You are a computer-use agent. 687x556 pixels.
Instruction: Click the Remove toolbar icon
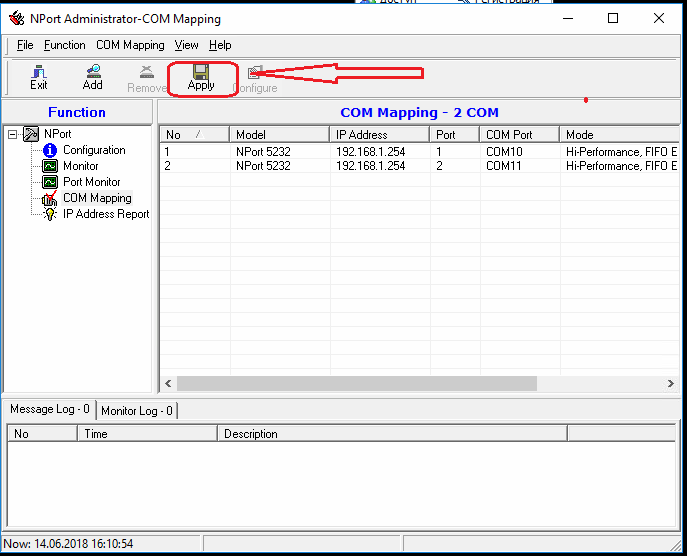(147, 78)
